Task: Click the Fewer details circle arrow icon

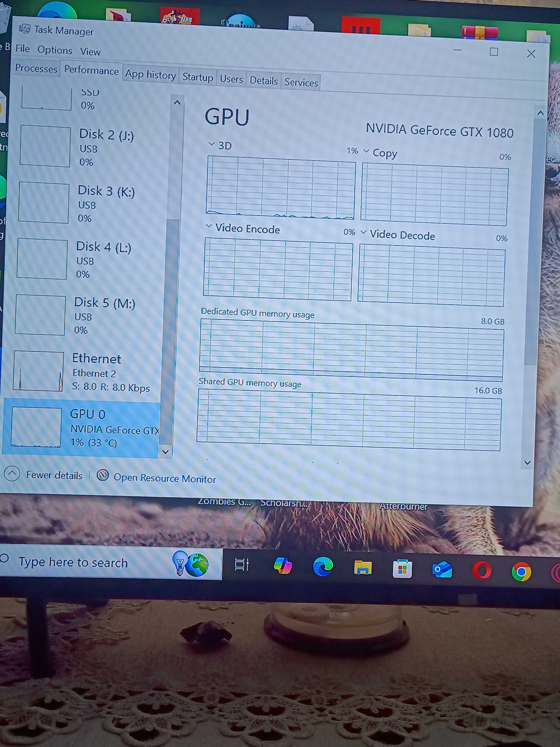Action: (x=12, y=473)
